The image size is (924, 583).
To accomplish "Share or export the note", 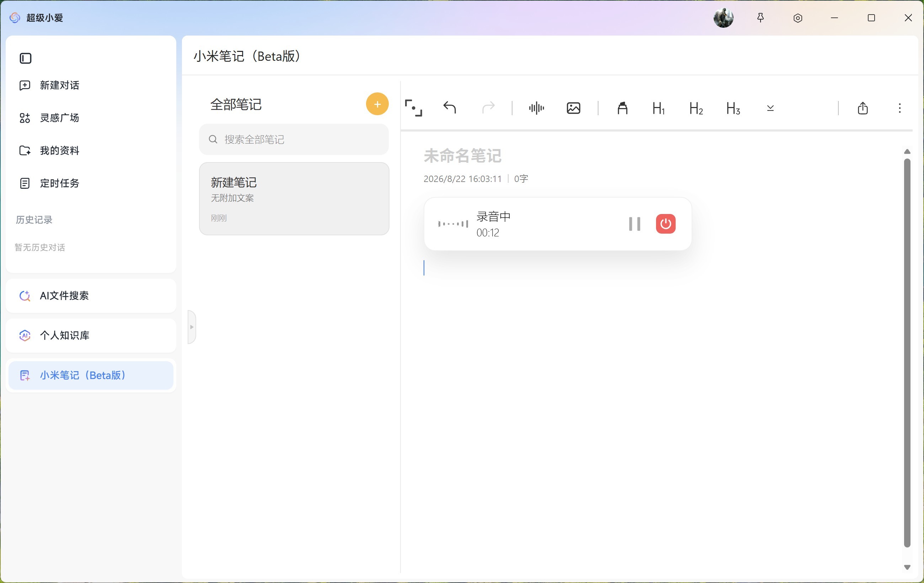I will click(863, 108).
